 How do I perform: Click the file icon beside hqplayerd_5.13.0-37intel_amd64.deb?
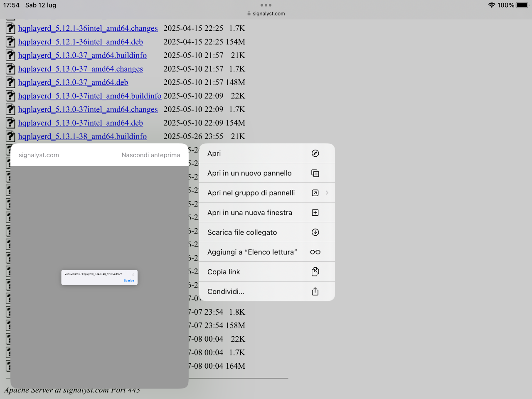pyautogui.click(x=10, y=123)
